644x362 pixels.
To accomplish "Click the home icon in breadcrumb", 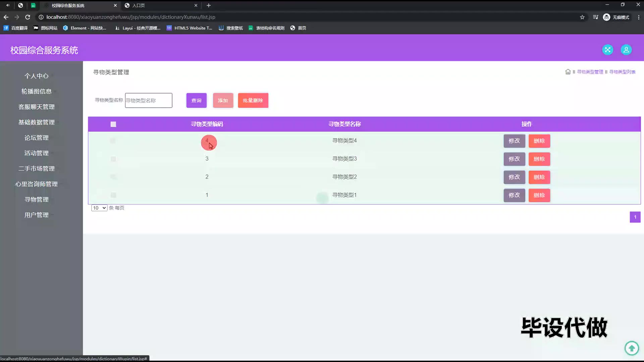I will (x=568, y=72).
